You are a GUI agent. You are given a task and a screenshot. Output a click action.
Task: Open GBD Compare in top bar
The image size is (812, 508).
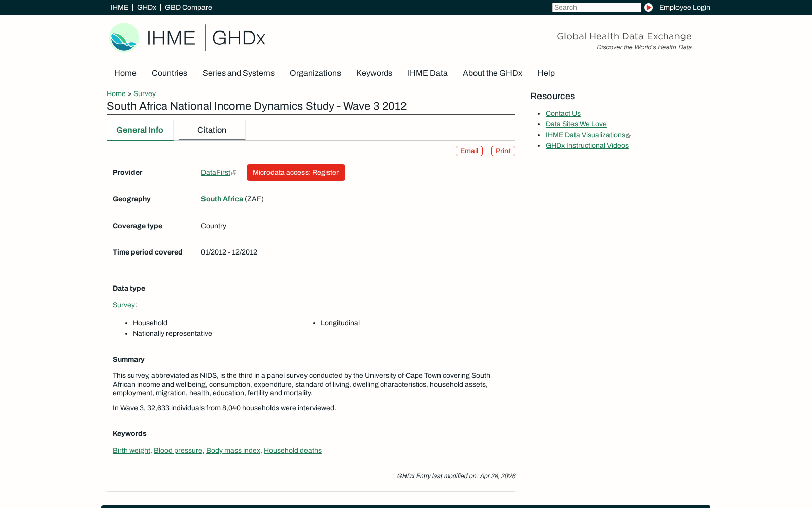(x=188, y=7)
